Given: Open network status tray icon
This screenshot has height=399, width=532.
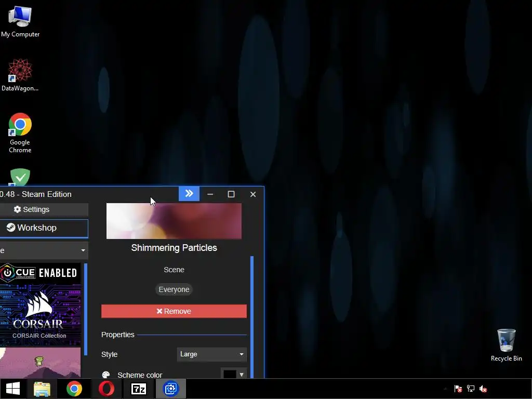Looking at the screenshot, I should click(471, 389).
